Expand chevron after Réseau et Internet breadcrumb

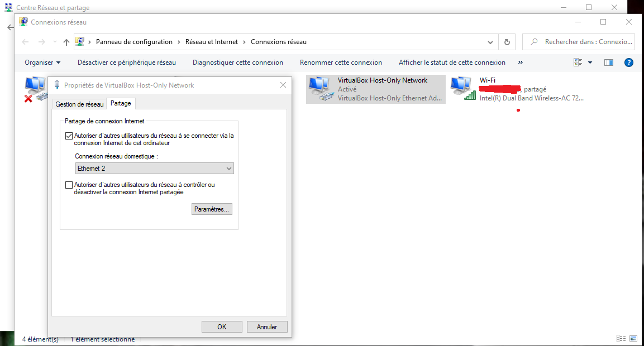pyautogui.click(x=245, y=42)
